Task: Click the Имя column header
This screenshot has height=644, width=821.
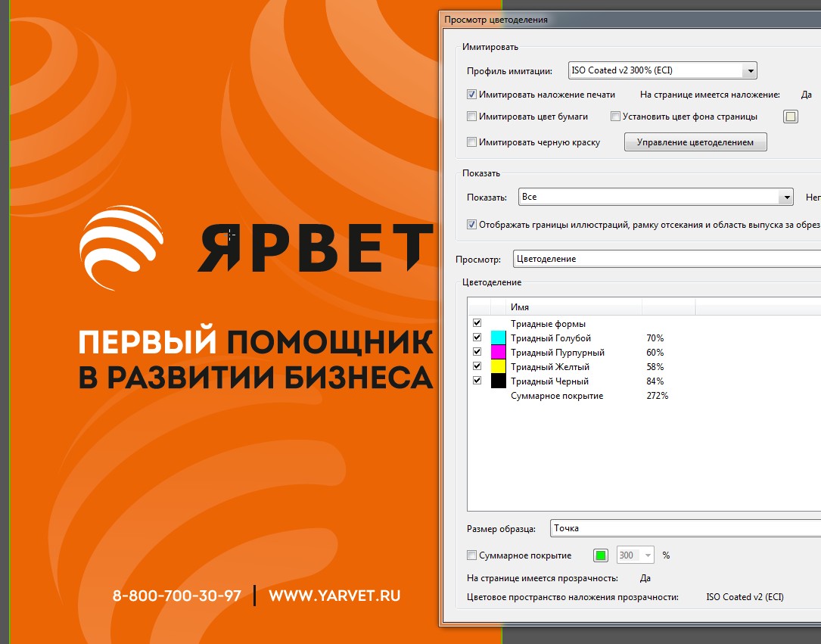Action: pyautogui.click(x=574, y=307)
